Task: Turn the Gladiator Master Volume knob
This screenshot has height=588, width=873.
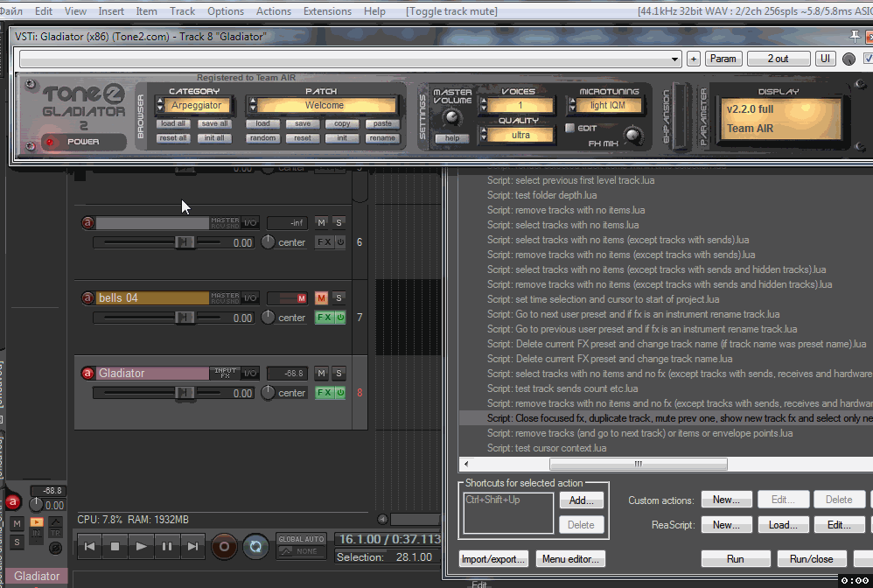Action: (452, 117)
